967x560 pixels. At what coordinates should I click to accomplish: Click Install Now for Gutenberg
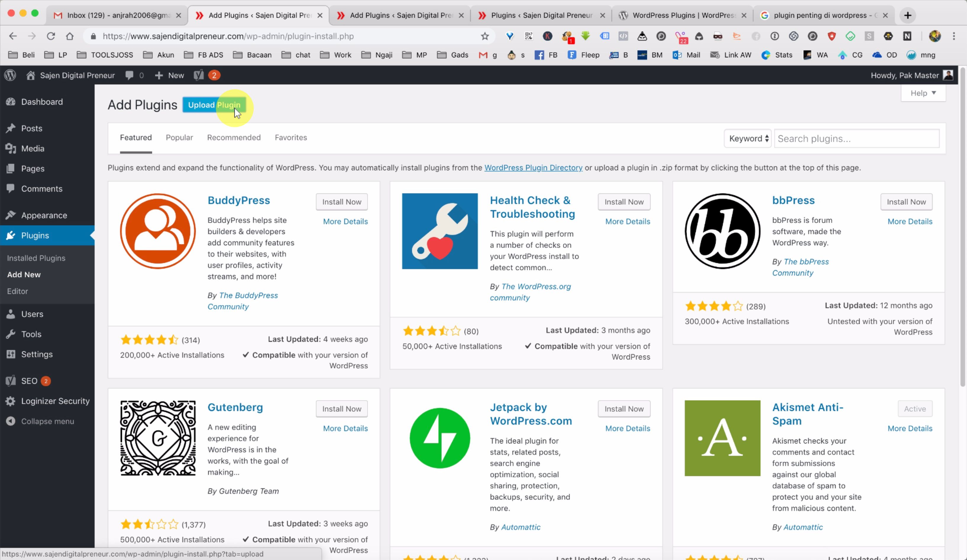(342, 409)
